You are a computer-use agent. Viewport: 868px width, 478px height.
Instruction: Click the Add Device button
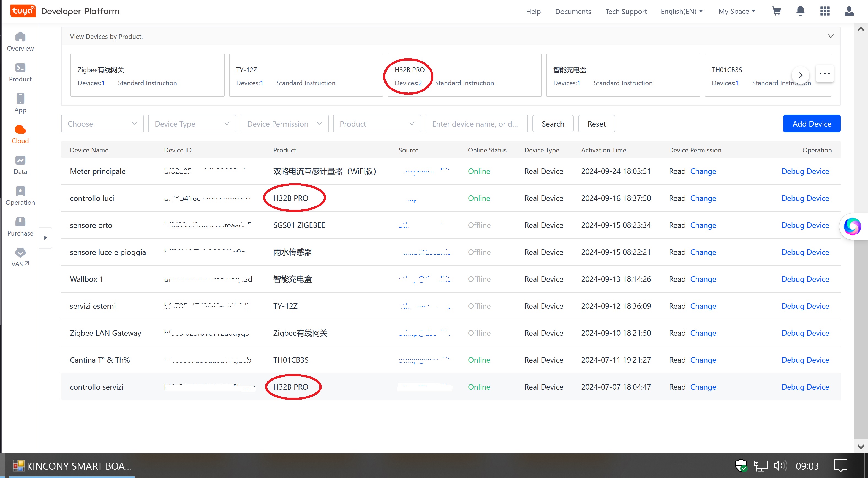point(811,124)
